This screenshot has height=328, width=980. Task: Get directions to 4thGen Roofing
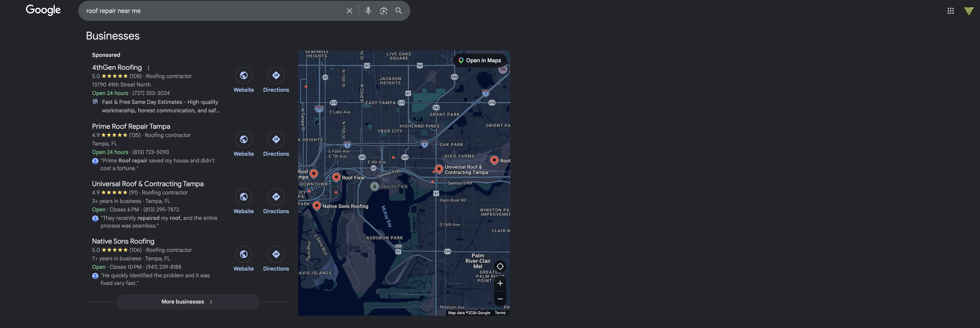(276, 80)
